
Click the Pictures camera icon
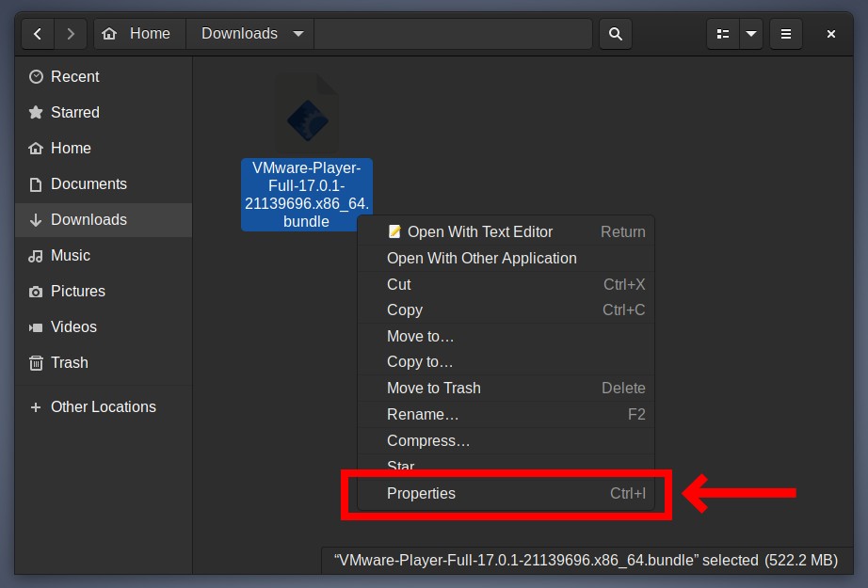point(36,292)
